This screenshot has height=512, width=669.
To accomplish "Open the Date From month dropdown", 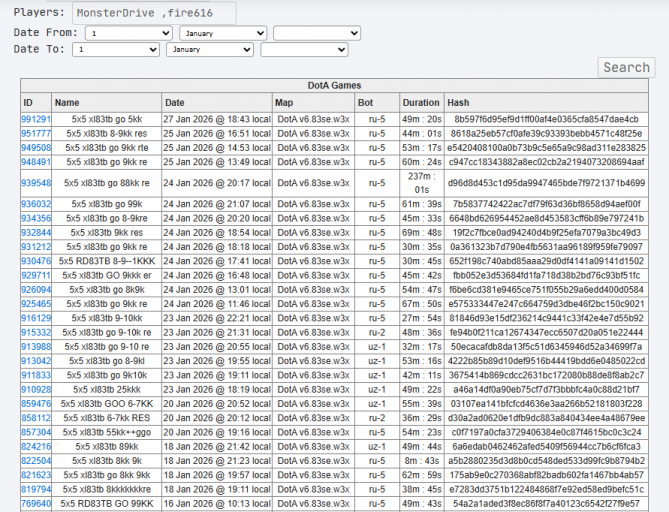I will point(223,33).
